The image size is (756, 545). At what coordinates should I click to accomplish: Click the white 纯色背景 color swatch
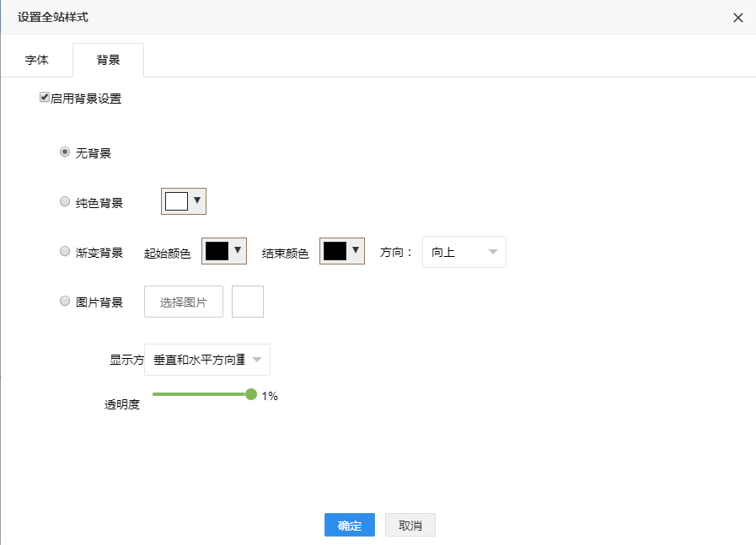(x=176, y=201)
